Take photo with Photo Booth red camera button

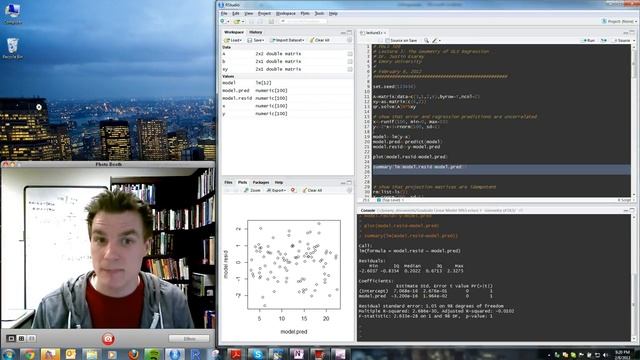click(x=108, y=339)
